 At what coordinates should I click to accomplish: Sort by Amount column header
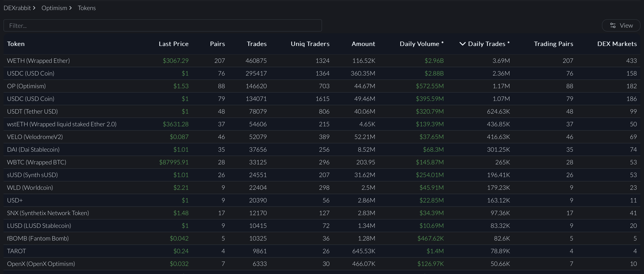pos(363,44)
